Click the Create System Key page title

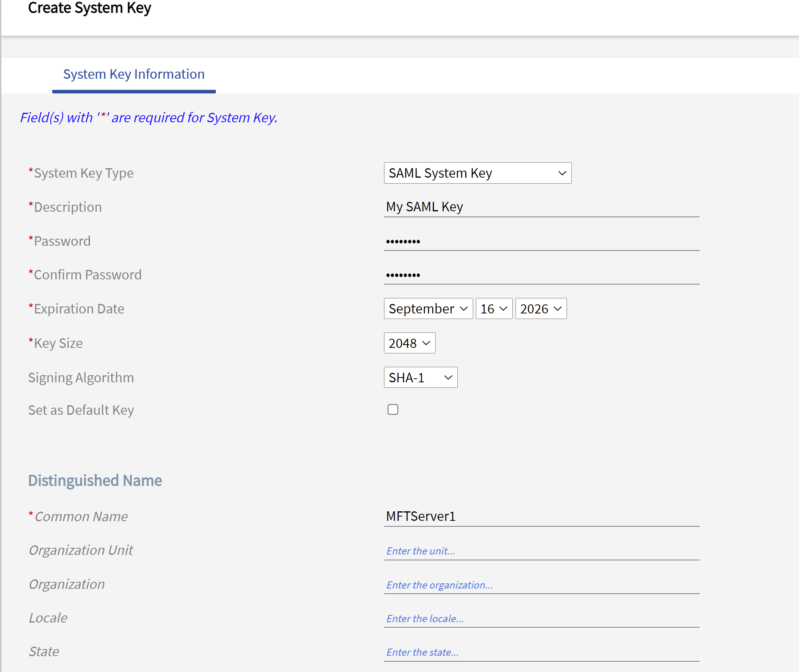point(89,8)
